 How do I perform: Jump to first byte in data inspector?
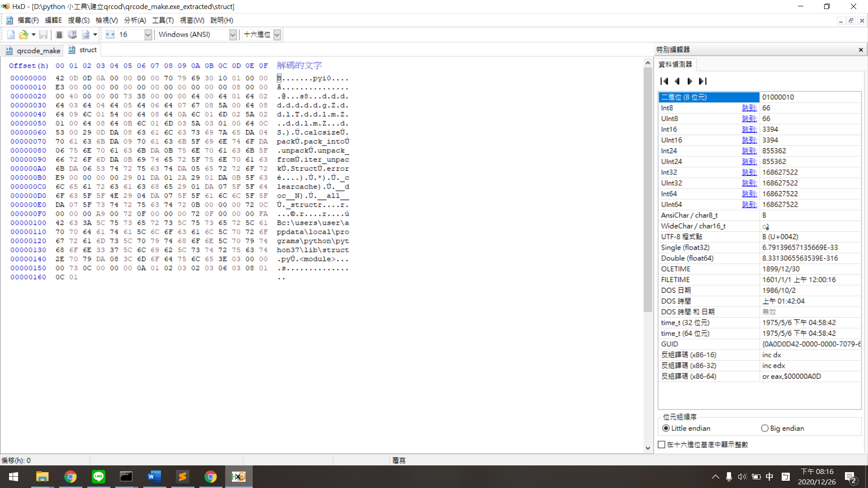pos(664,81)
